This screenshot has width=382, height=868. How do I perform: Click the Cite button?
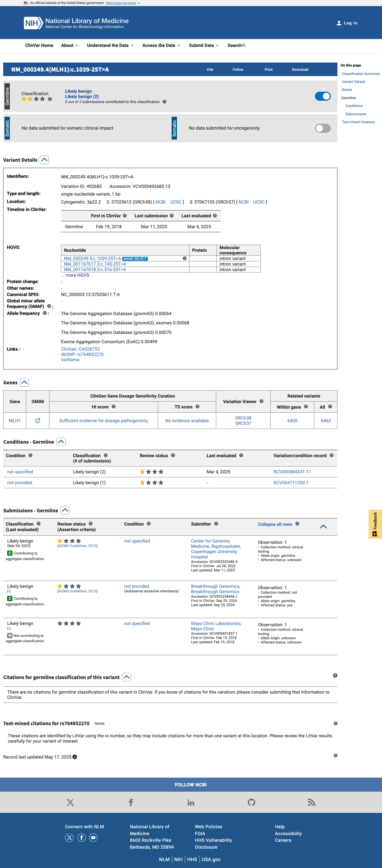click(210, 69)
